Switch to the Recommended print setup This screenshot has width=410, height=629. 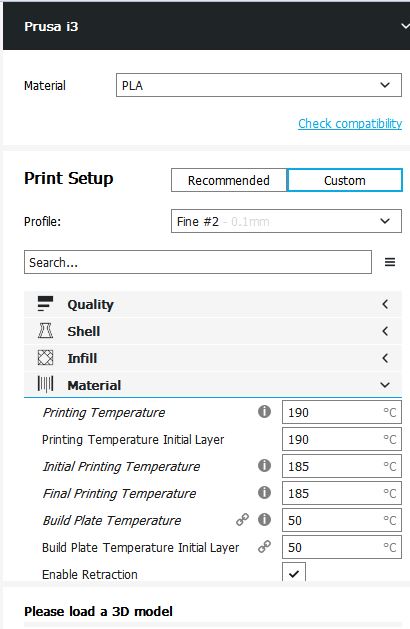point(229,180)
